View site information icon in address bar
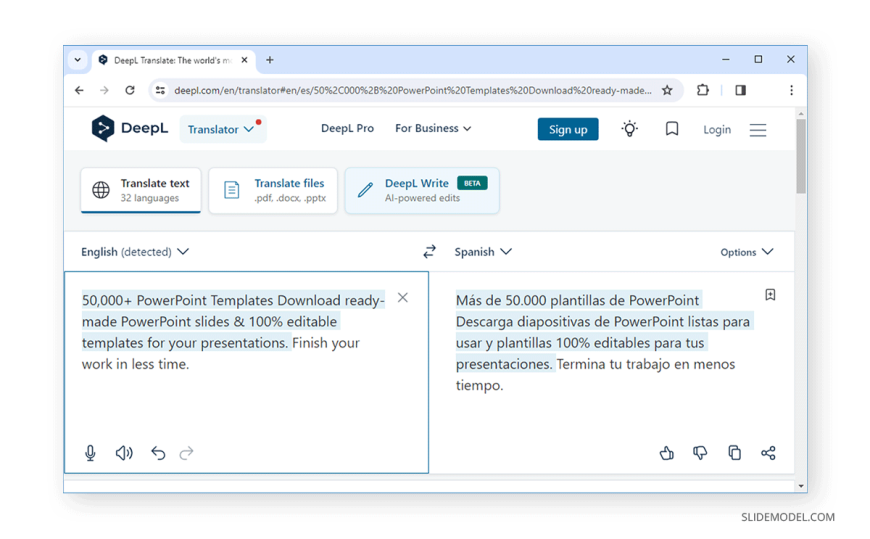Image resolution: width=870 pixels, height=539 pixels. point(160,90)
